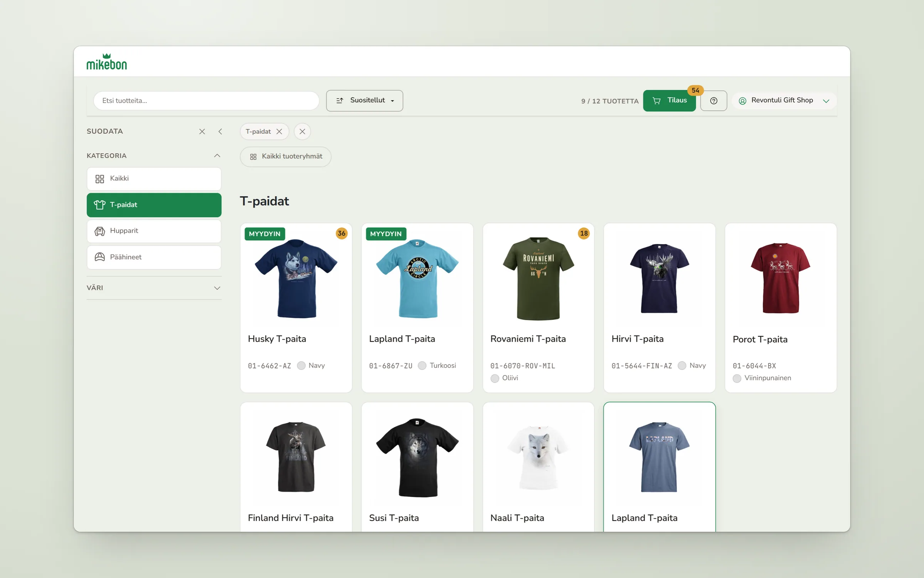Open the Revontuli Gift Shop account dropdown
924x578 pixels.
click(x=784, y=101)
